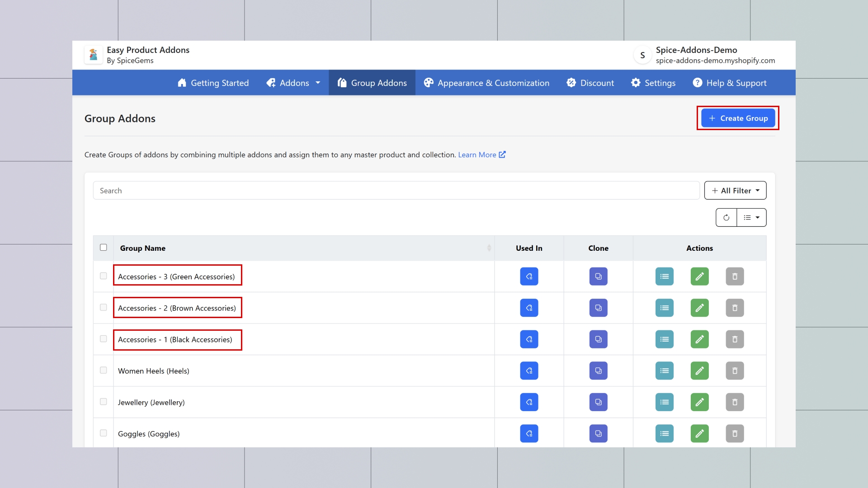Select the Goggles row checkbox
Screen dimensions: 868x488
104,433
